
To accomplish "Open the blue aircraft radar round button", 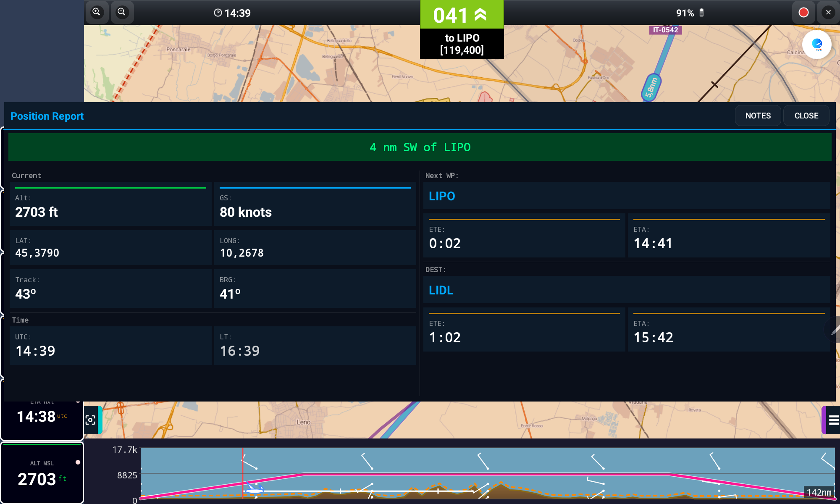I will 817,44.
